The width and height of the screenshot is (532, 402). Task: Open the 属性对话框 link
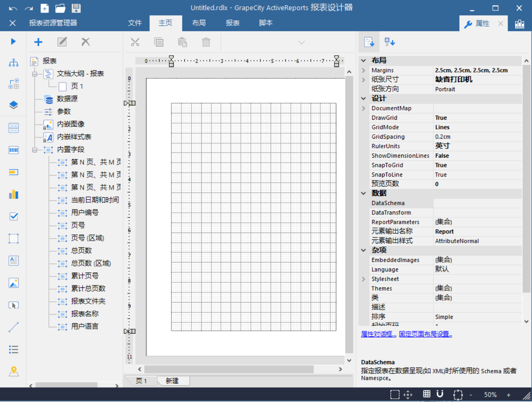coord(378,334)
